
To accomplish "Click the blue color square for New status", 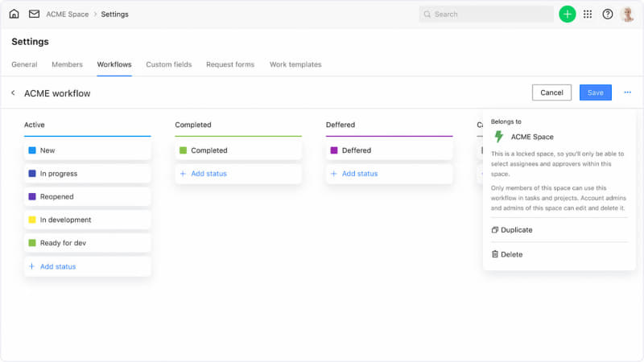I will (32, 150).
